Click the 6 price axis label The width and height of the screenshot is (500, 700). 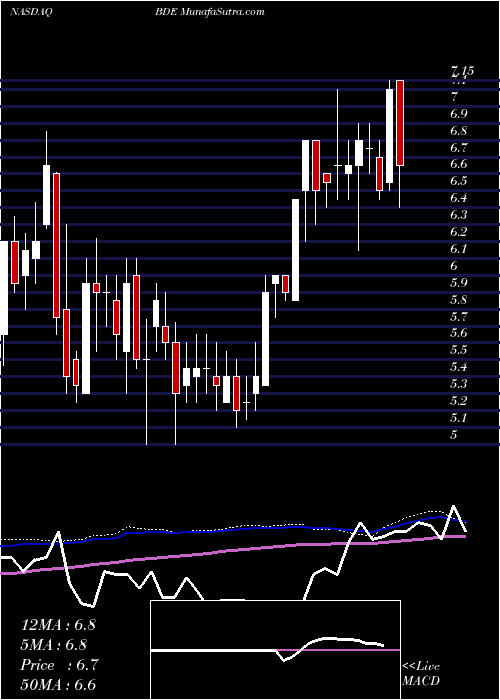(x=454, y=266)
